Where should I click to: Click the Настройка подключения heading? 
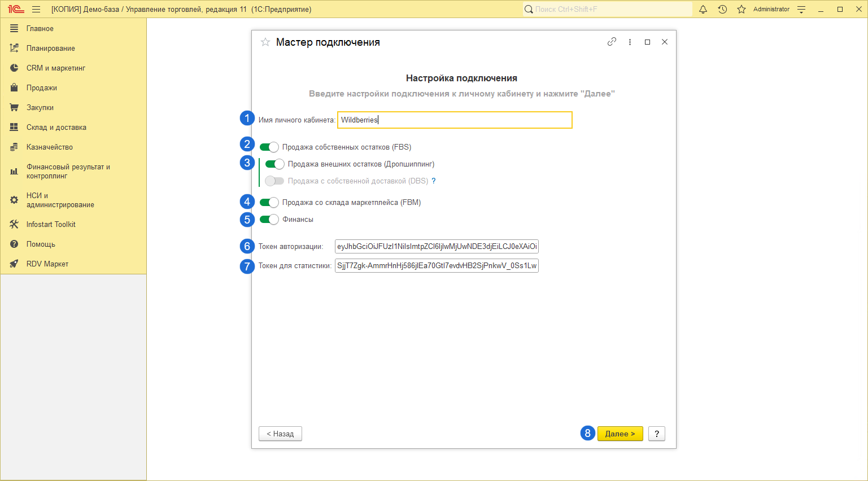461,78
